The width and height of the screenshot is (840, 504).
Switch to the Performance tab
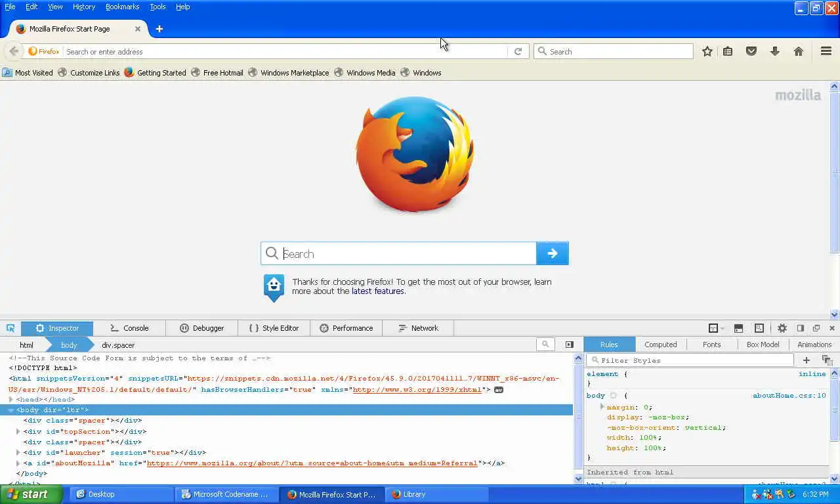point(346,328)
